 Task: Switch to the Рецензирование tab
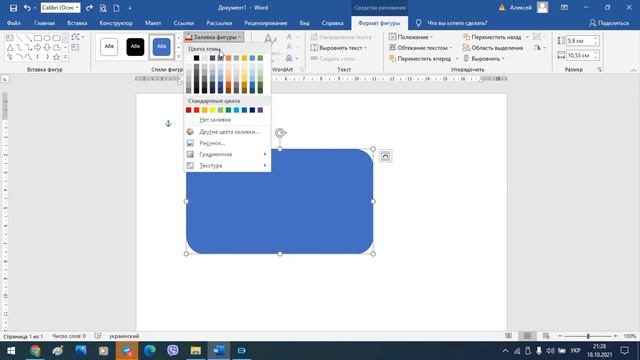[x=266, y=23]
